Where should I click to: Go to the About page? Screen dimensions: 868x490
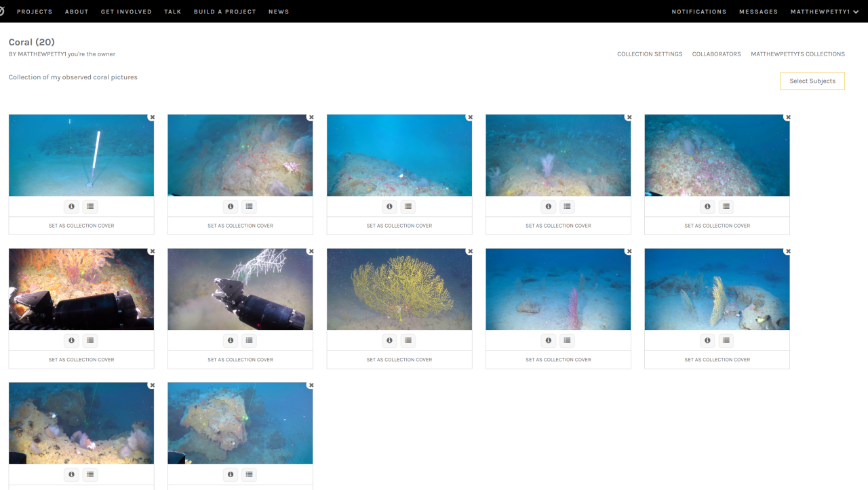(x=77, y=12)
